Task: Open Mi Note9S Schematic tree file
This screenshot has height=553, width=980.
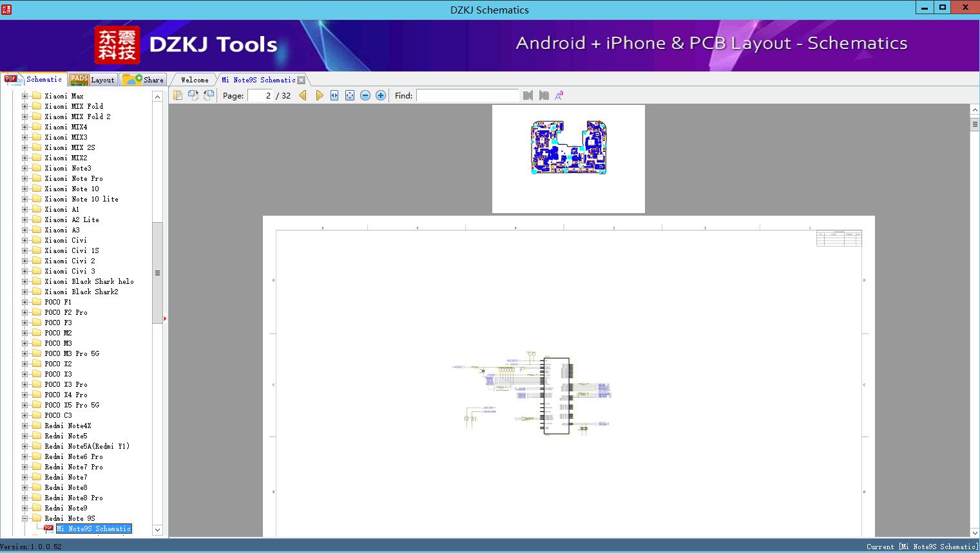Action: pos(93,529)
